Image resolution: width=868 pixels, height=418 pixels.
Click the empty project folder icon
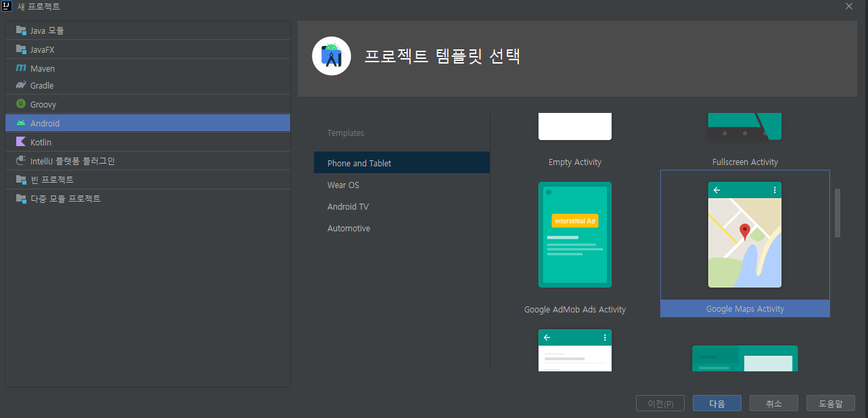coord(21,180)
